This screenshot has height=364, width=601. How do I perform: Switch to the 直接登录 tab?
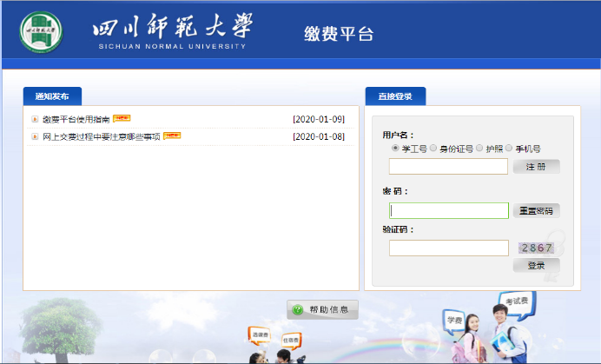click(x=395, y=96)
